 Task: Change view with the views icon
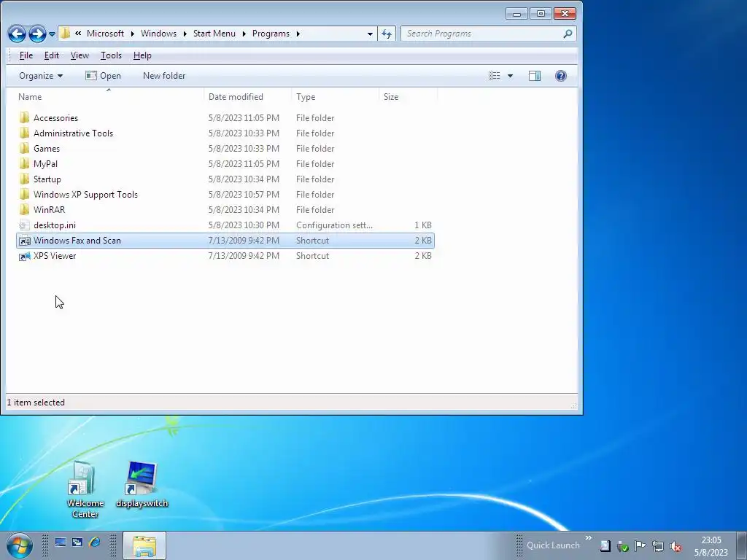[x=495, y=76]
